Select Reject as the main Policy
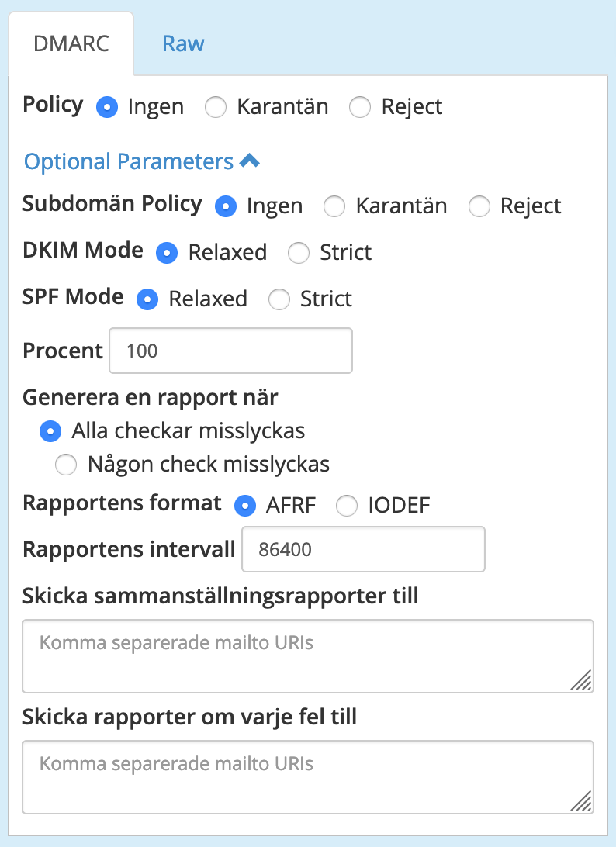 (x=360, y=108)
